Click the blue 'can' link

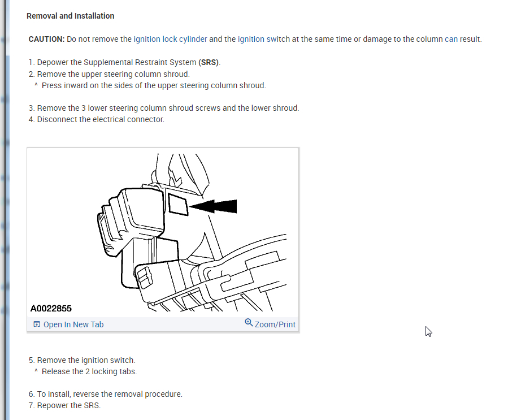(x=451, y=39)
